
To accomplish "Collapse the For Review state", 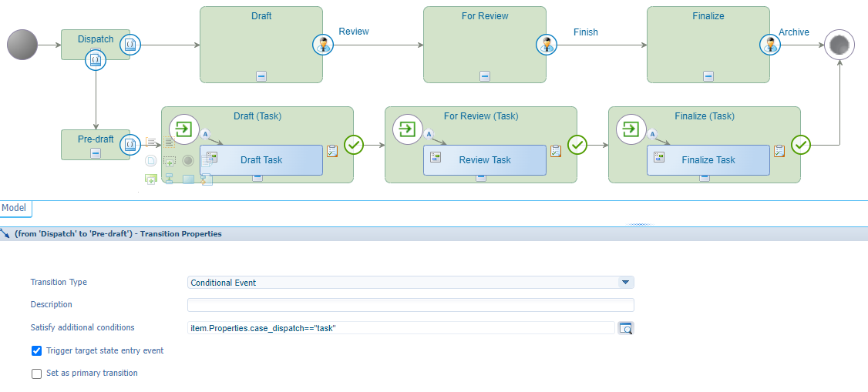I will pos(485,75).
